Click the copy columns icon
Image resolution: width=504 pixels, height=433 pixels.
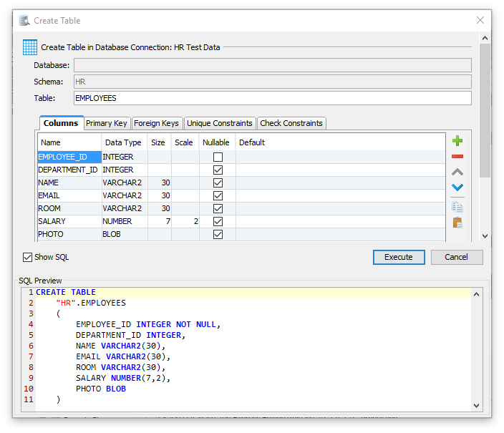tap(457, 207)
